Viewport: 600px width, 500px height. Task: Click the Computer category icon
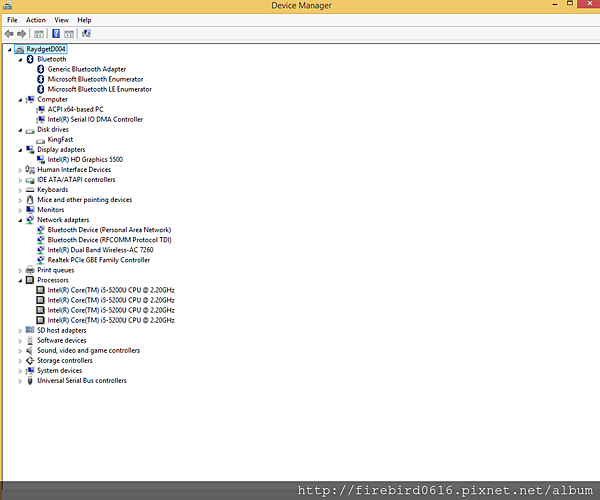tap(30, 99)
